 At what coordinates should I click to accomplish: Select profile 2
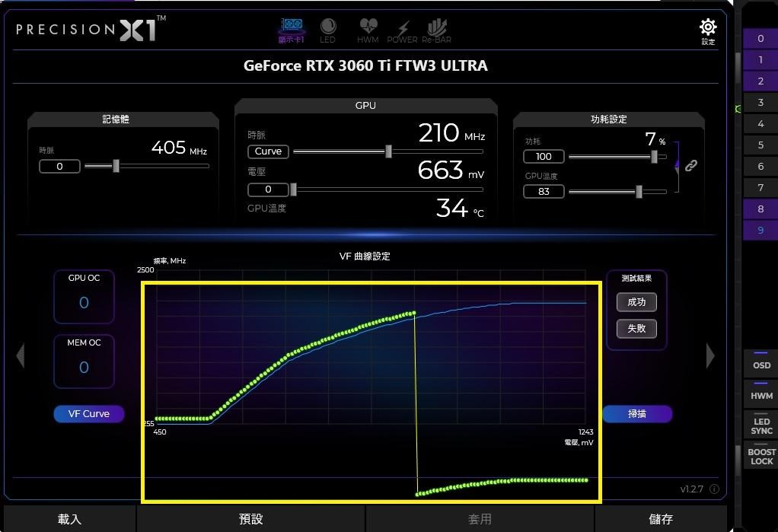[760, 81]
